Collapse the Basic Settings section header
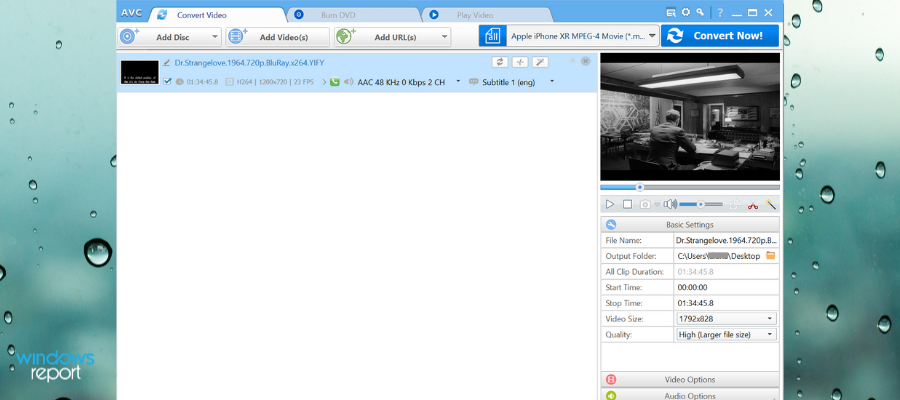 (x=690, y=224)
